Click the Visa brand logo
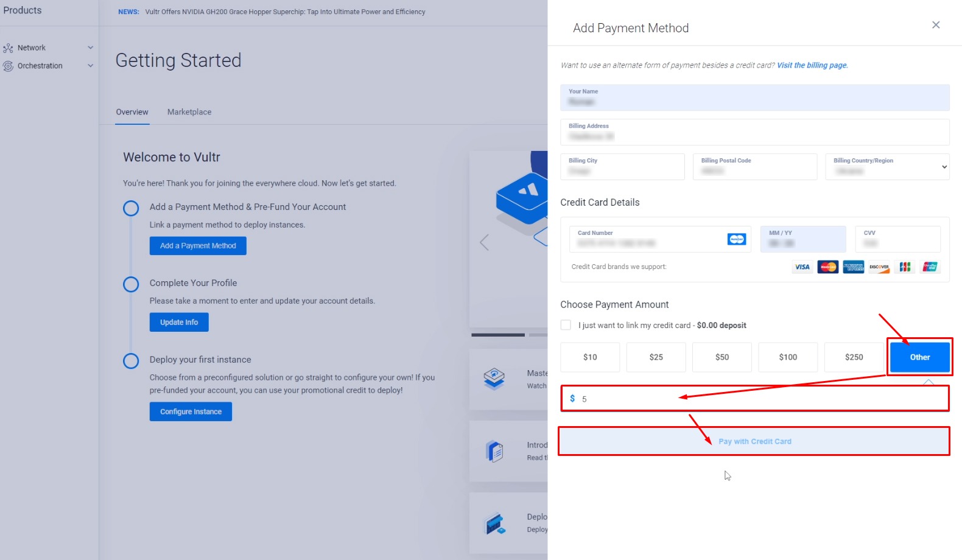 tap(802, 267)
